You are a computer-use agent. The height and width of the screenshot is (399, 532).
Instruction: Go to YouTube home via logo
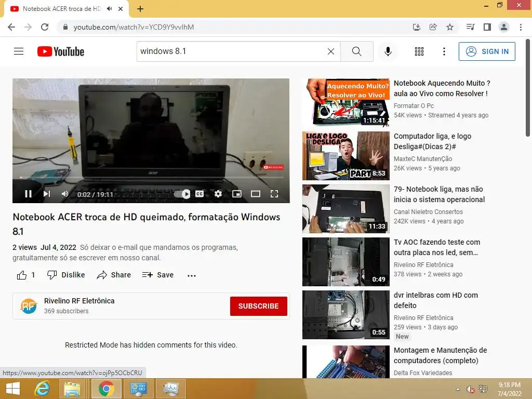pyautogui.click(x=61, y=51)
